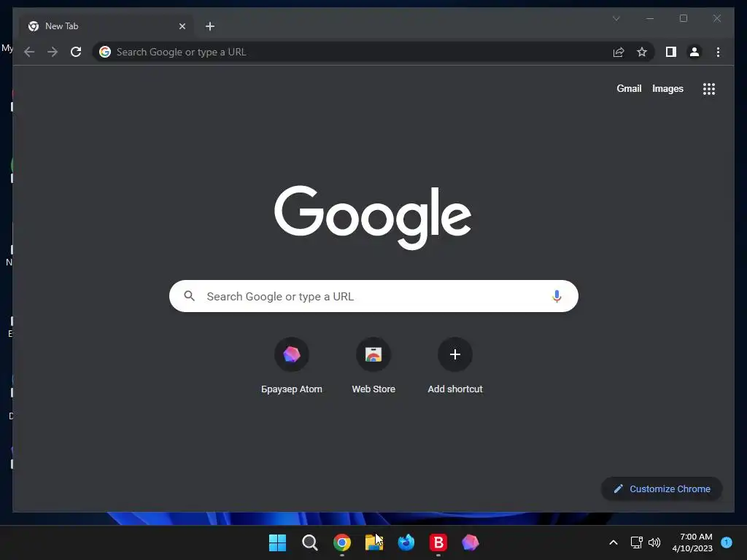Screen dimensions: 747x560
Task: Open the Windows Start menu
Action: pyautogui.click(x=277, y=542)
